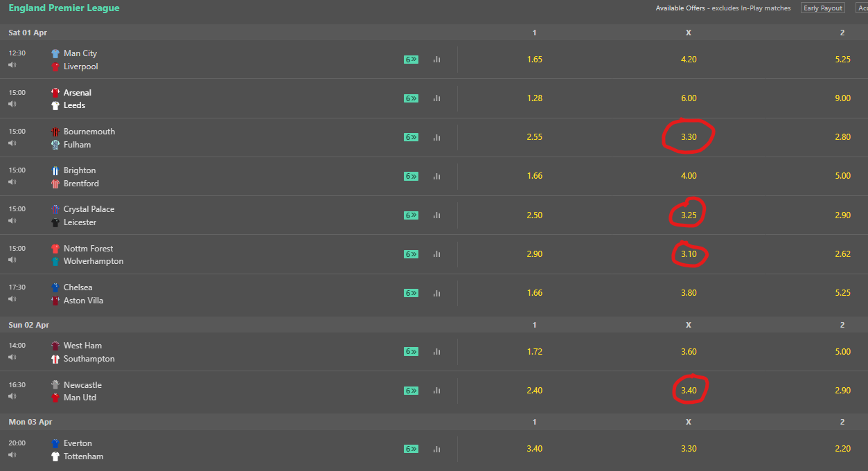Back Wolverhampton away win at 2.62
The width and height of the screenshot is (868, 471).
pos(842,254)
